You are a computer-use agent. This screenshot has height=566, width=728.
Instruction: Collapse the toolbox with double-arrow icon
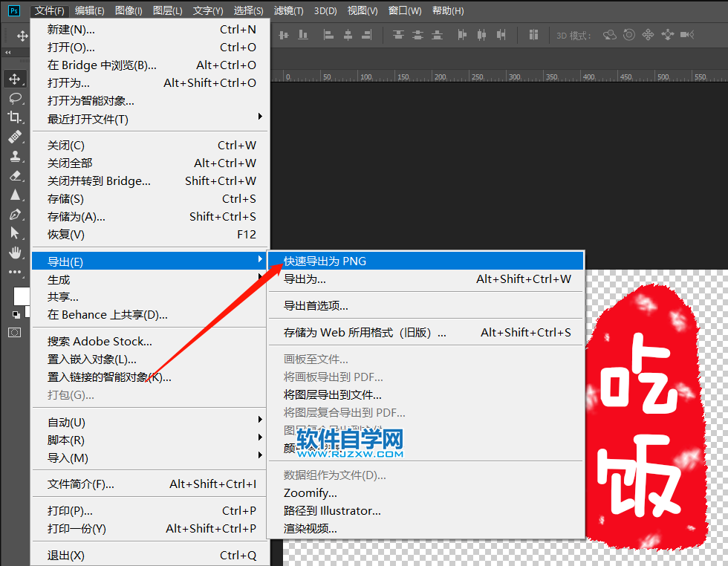[8, 53]
